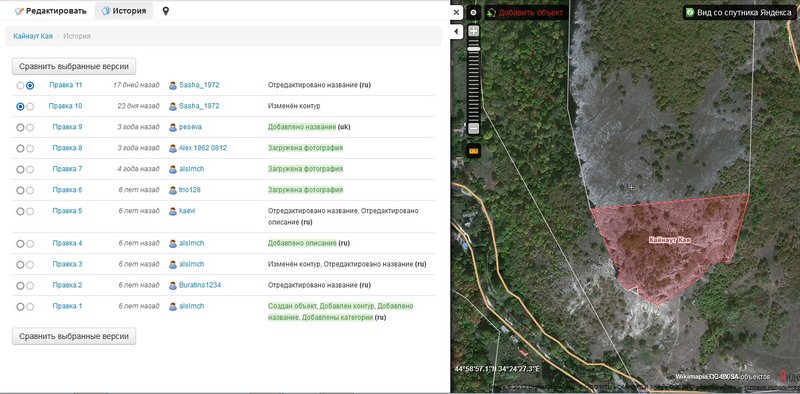This screenshot has height=394, width=800.
Task: Select right radio for Правка 11
Action: [30, 86]
